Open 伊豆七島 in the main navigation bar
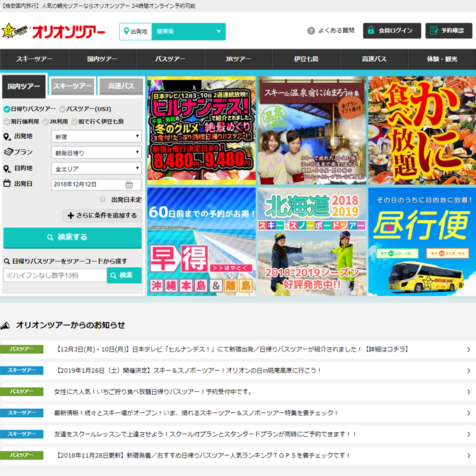Screen dimensions: 476x476 (306, 59)
